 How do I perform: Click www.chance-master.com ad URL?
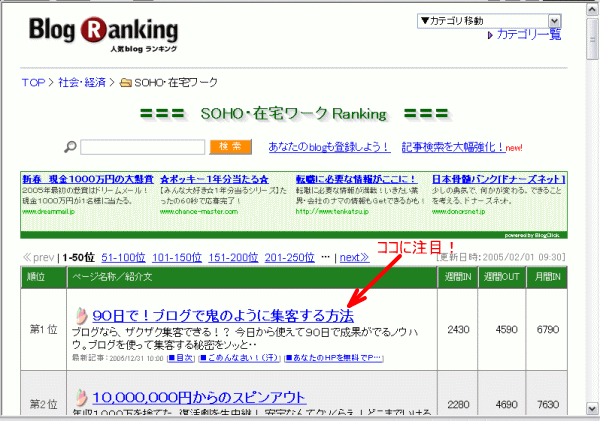[x=199, y=212]
